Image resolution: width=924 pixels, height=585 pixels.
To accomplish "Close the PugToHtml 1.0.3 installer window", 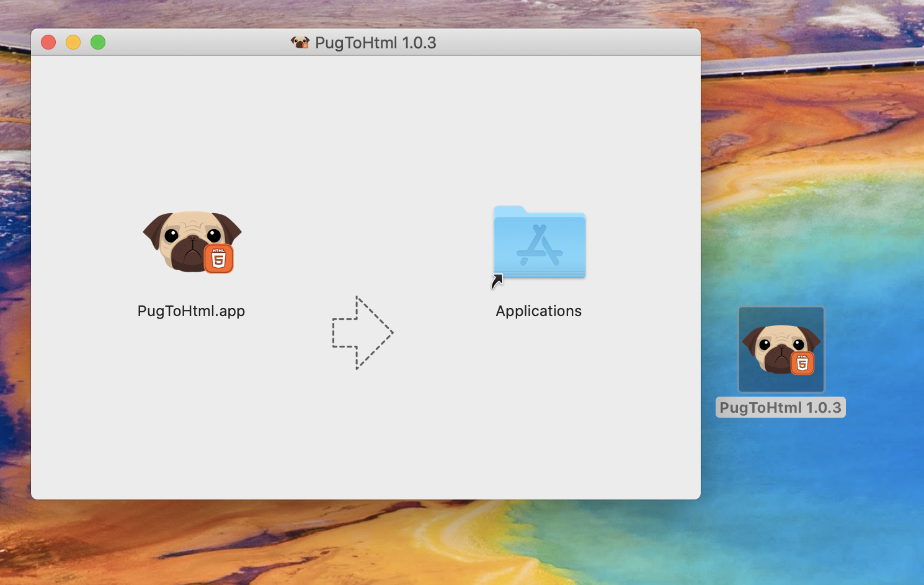I will point(48,42).
